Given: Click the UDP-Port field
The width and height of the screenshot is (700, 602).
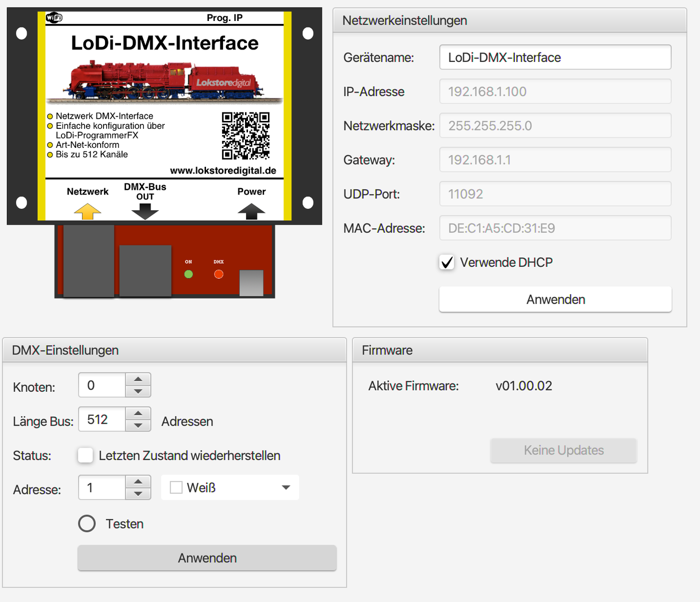Looking at the screenshot, I should (x=555, y=194).
